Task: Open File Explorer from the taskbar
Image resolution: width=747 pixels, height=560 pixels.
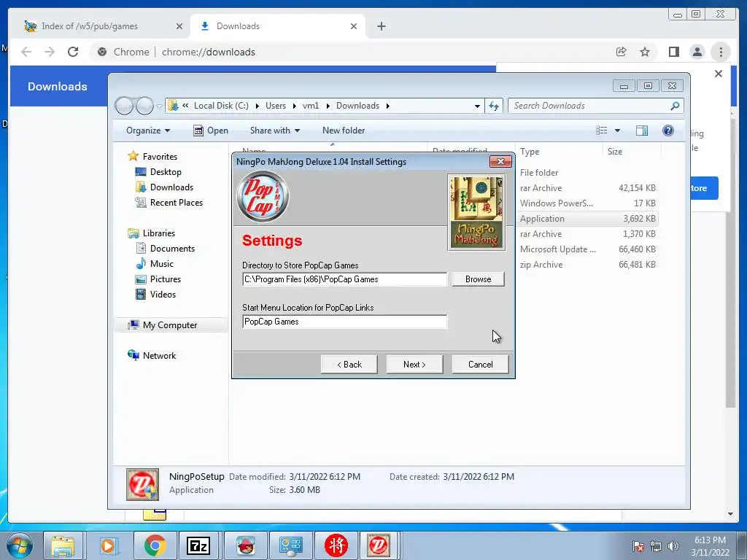Action: (63, 545)
